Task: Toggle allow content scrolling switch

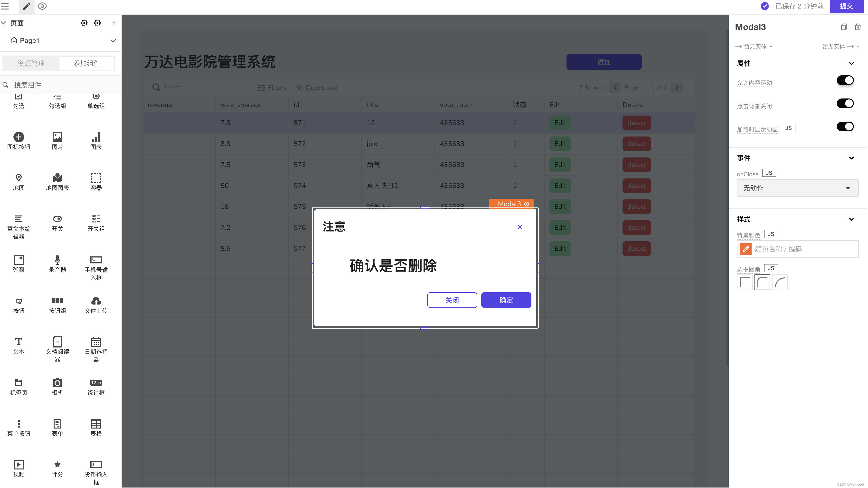Action: [x=845, y=81]
